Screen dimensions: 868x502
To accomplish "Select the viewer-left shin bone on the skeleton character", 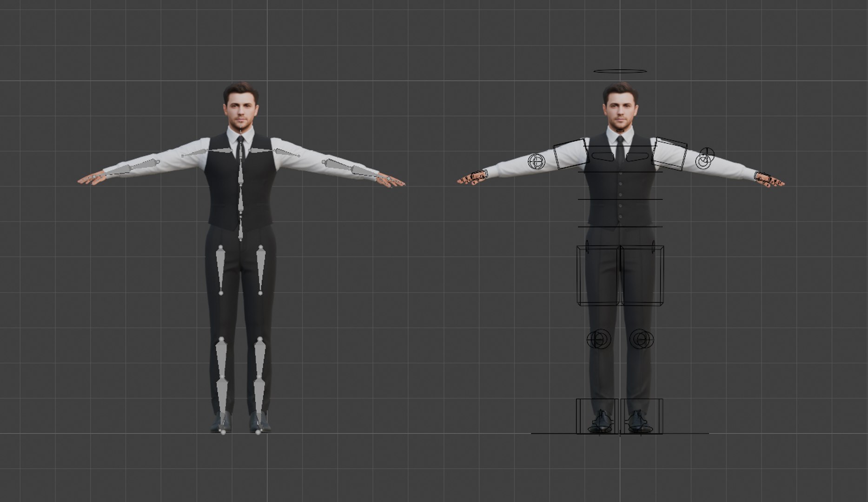I will click(x=221, y=357).
